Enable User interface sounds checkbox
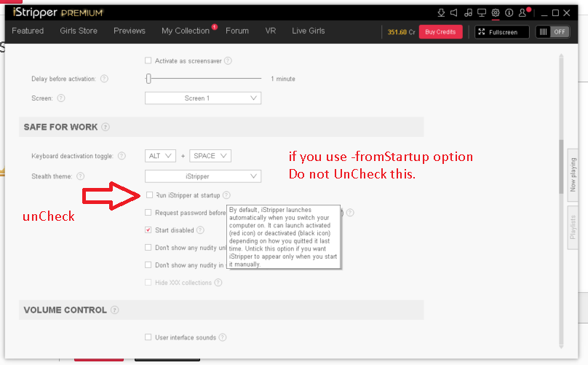The width and height of the screenshot is (588, 365). pyautogui.click(x=148, y=337)
